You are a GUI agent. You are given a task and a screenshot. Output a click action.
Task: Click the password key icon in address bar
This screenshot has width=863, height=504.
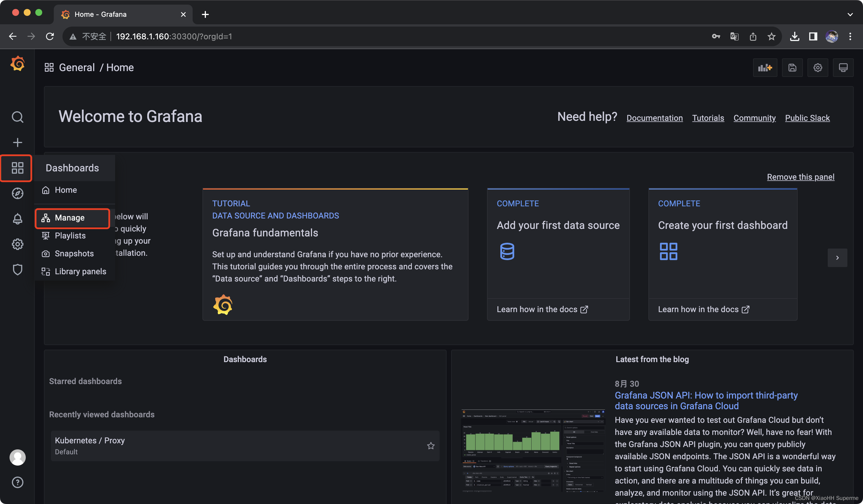tap(716, 36)
